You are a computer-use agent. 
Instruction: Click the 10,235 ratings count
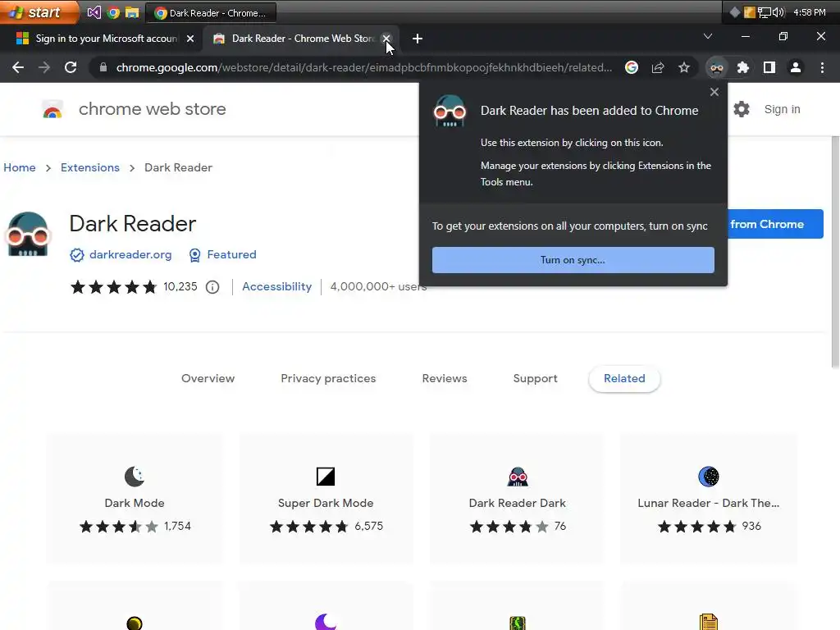point(180,286)
